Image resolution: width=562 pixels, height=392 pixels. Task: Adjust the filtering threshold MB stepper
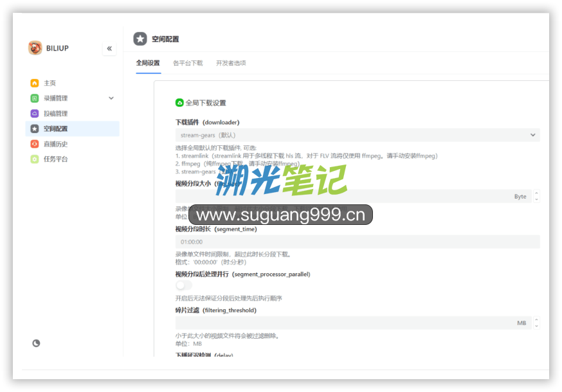tap(536, 323)
